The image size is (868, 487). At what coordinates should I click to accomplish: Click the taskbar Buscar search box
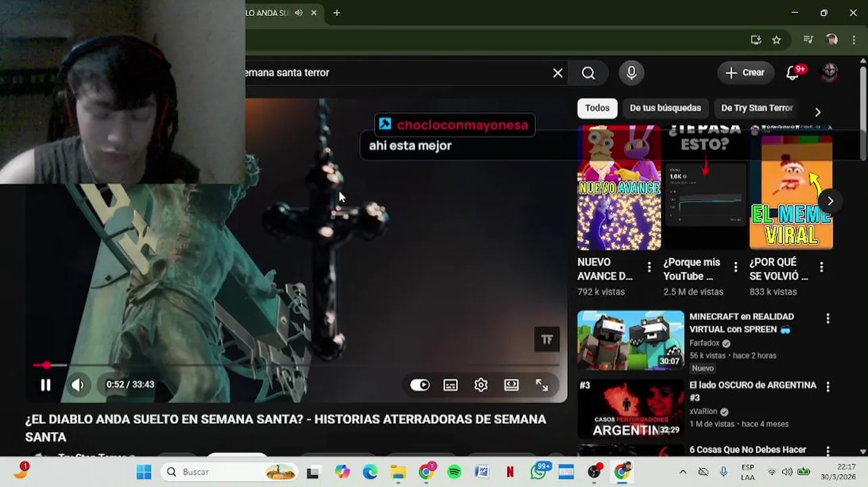[x=231, y=472]
